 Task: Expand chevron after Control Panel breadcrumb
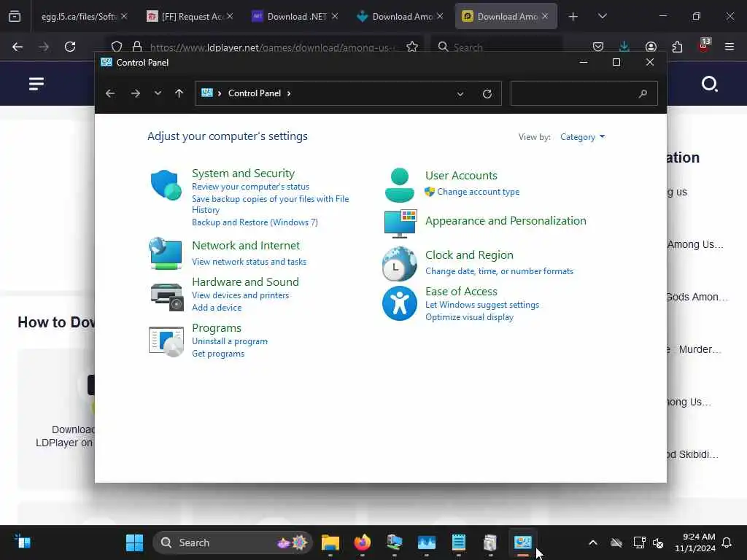point(289,93)
